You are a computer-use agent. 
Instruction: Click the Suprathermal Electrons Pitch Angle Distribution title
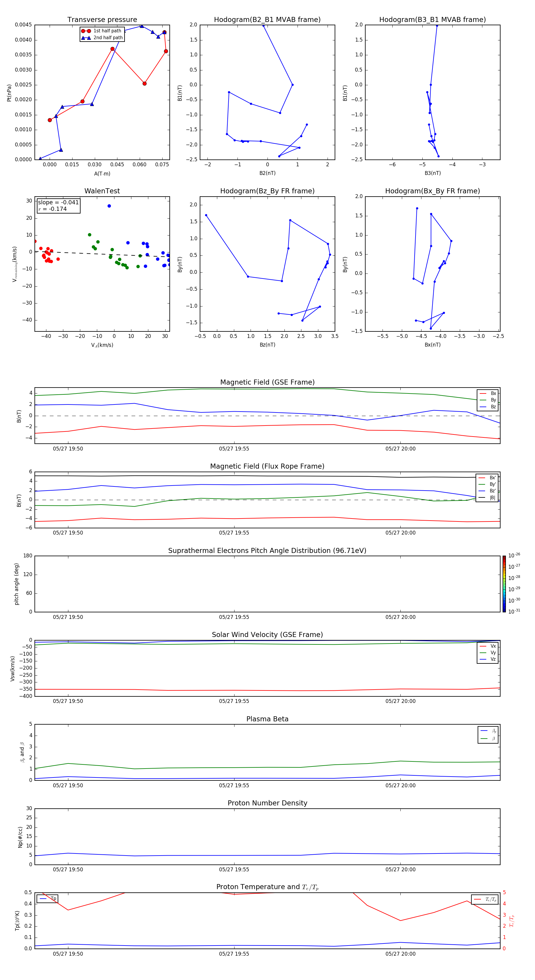click(x=267, y=551)
